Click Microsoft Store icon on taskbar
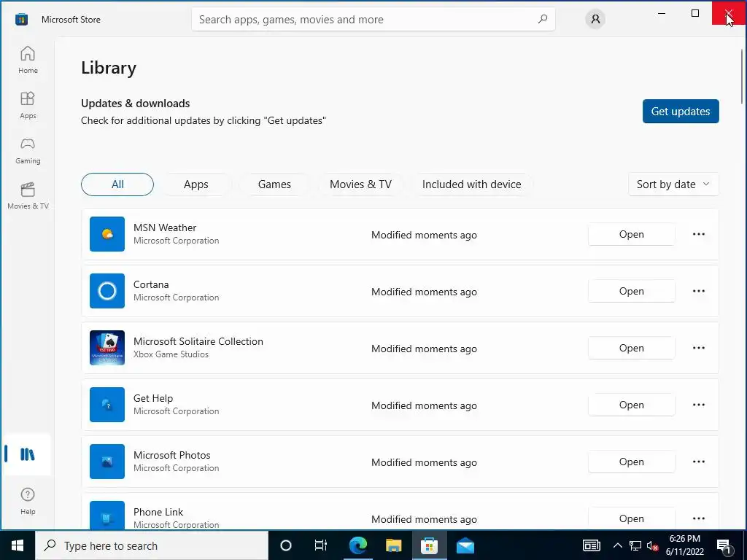747x560 pixels. [x=429, y=545]
